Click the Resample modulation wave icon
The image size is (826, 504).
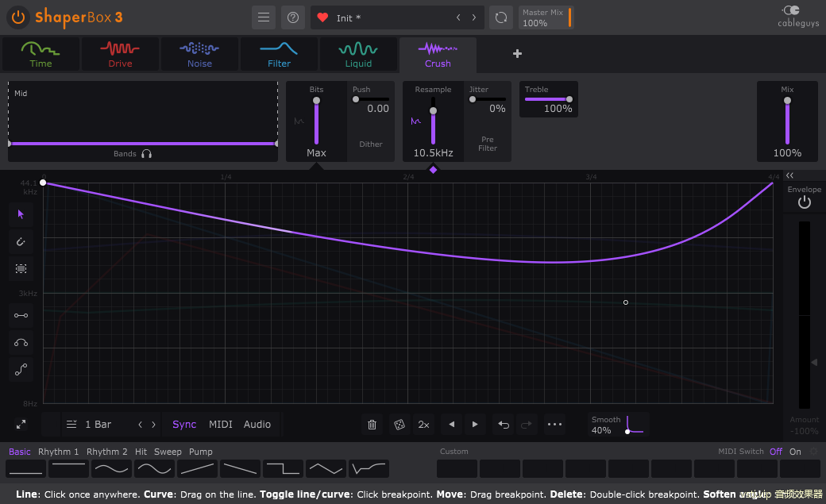pyautogui.click(x=415, y=121)
